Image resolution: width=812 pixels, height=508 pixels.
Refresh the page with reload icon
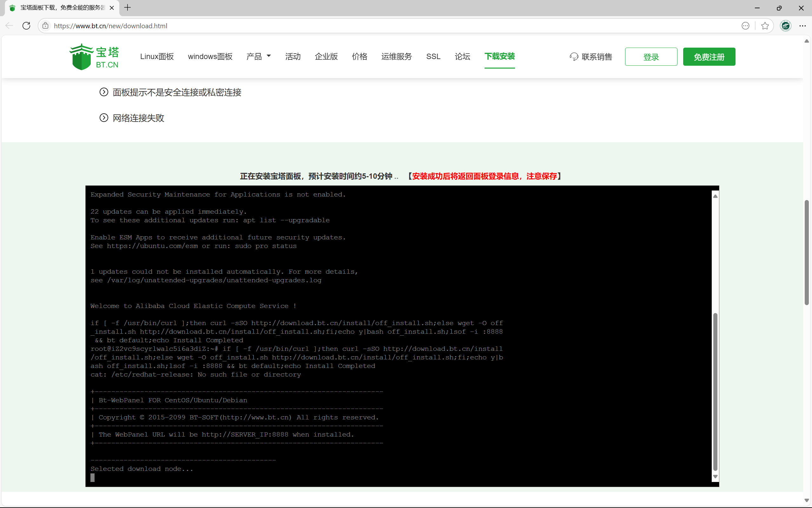point(27,26)
